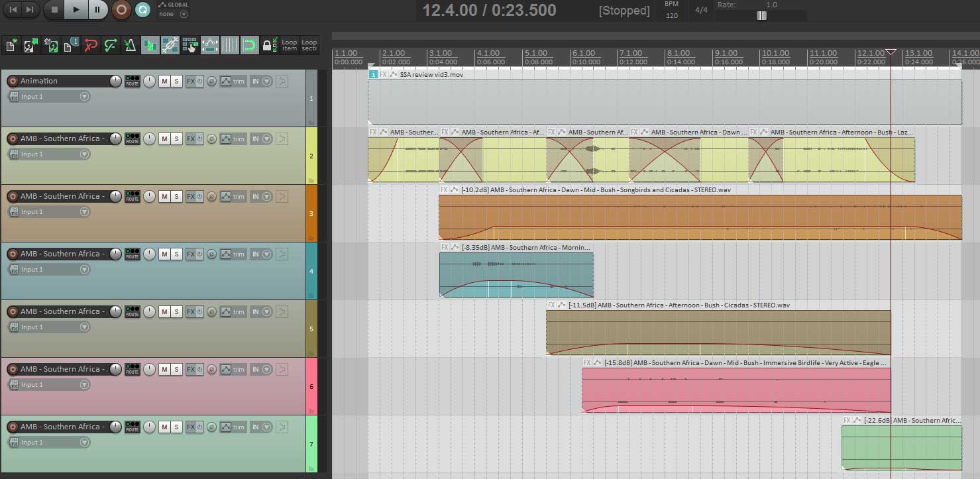
Task: Click the Loop item toolbar button
Action: tap(290, 45)
